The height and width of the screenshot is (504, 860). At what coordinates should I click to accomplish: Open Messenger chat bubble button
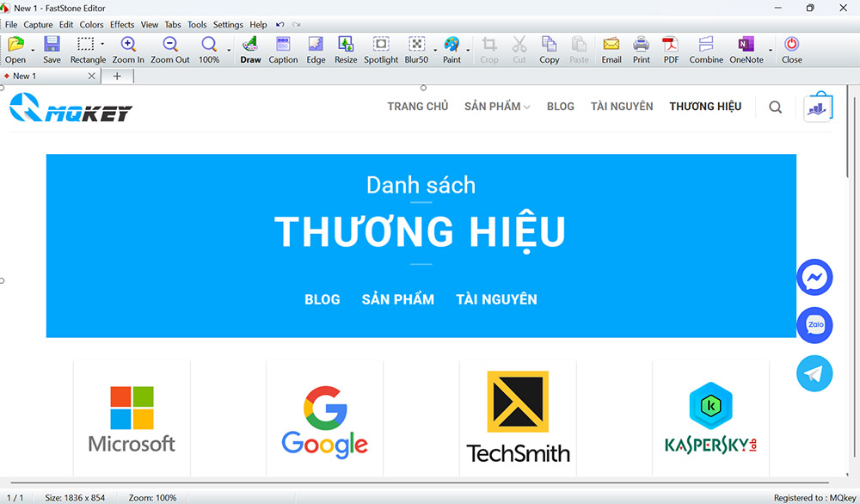pyautogui.click(x=814, y=277)
